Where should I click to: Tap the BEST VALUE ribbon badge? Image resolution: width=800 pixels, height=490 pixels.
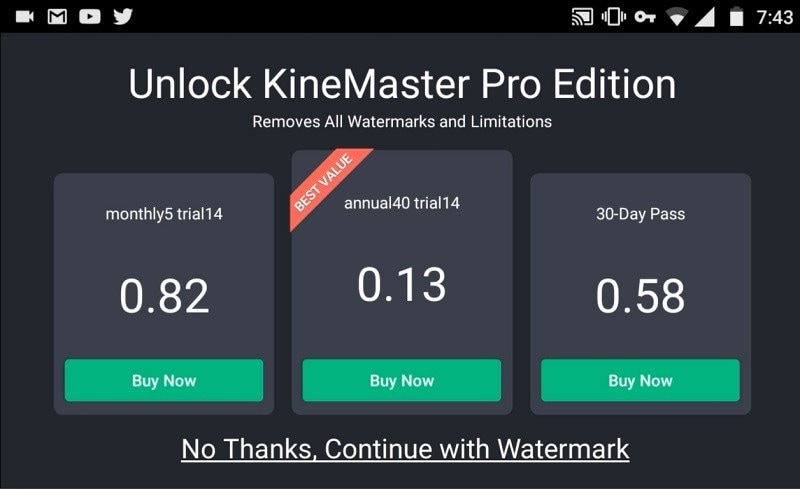[x=324, y=183]
